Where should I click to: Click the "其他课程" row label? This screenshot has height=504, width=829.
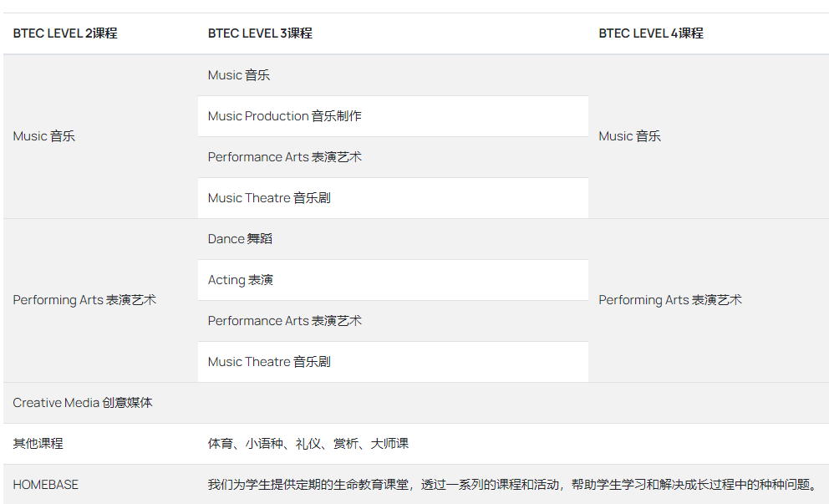click(x=38, y=444)
